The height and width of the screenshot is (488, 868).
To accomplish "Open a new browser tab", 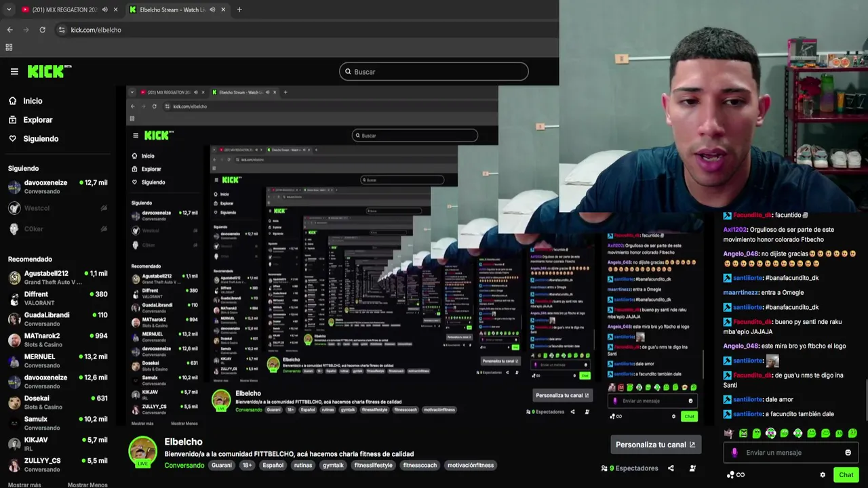I will point(239,9).
